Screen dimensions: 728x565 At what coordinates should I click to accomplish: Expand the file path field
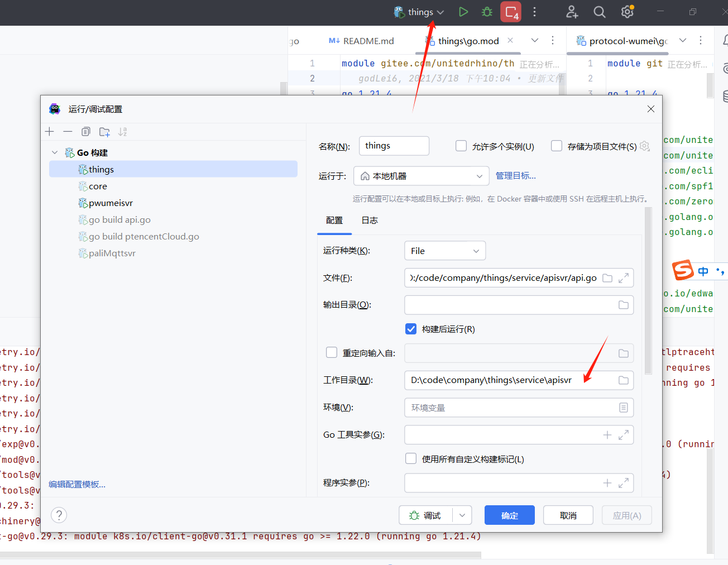tap(624, 278)
